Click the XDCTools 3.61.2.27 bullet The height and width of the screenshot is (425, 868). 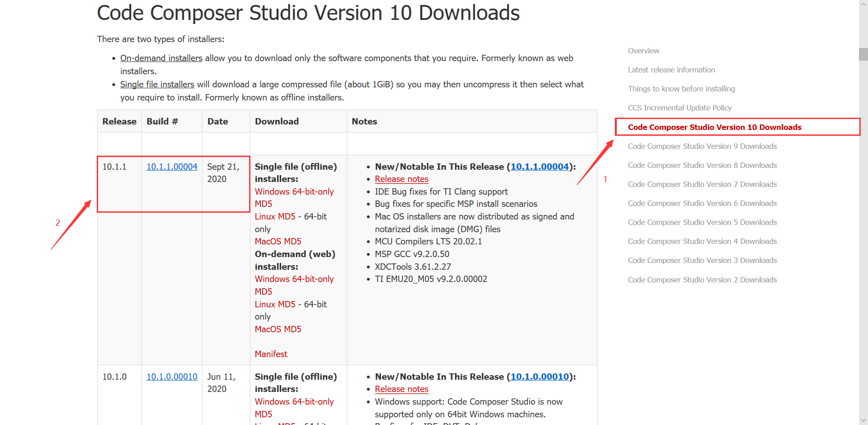pos(413,267)
